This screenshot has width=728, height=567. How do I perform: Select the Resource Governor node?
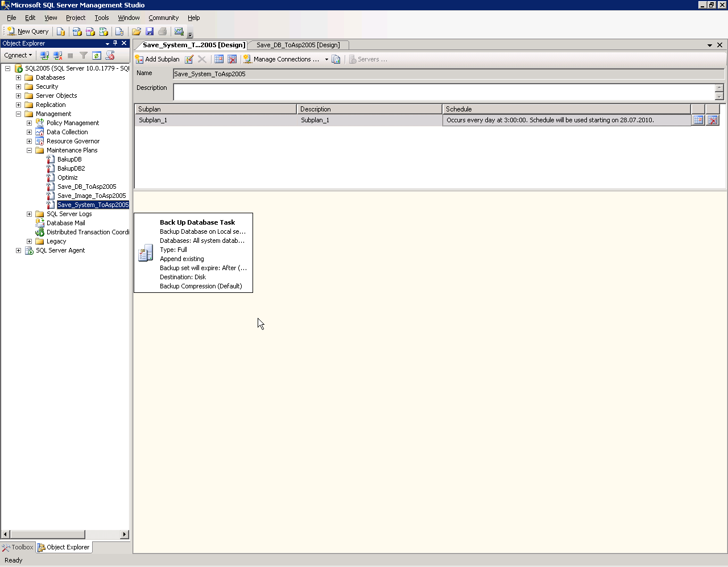coord(73,141)
